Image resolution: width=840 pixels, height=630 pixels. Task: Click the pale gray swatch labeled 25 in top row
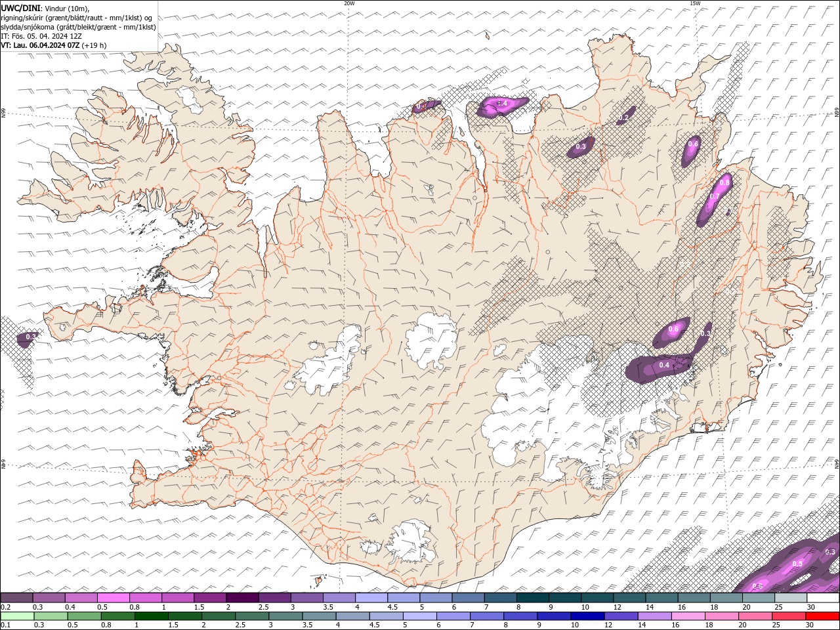pyautogui.click(x=791, y=598)
